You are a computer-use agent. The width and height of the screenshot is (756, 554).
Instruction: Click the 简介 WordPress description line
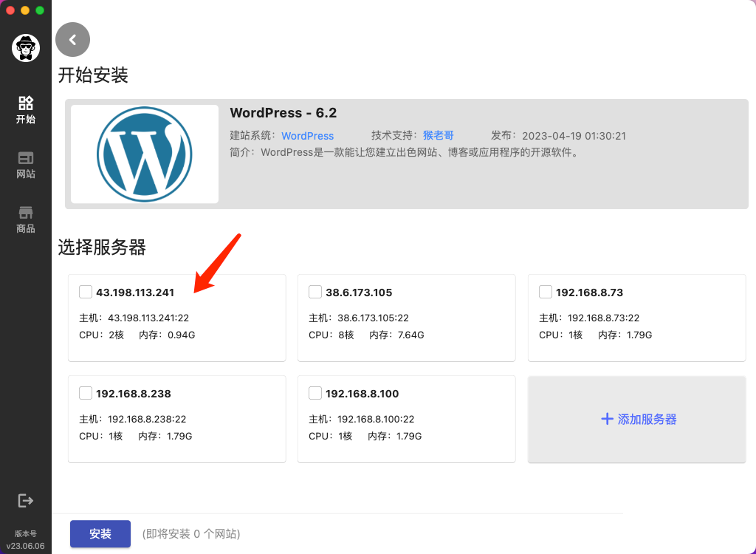(404, 152)
